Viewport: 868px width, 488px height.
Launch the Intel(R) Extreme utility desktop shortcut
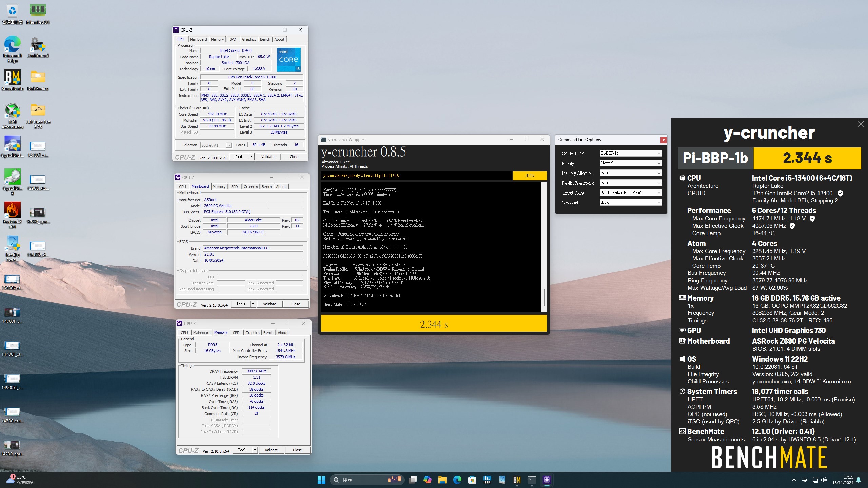click(13, 249)
